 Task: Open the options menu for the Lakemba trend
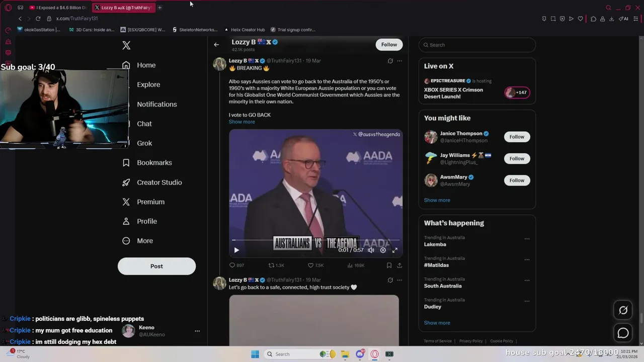point(527,239)
